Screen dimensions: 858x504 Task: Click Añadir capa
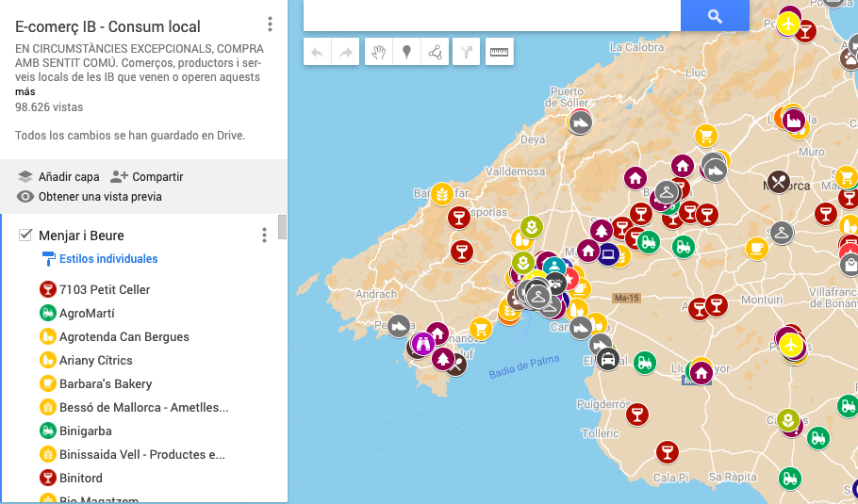coord(58,176)
